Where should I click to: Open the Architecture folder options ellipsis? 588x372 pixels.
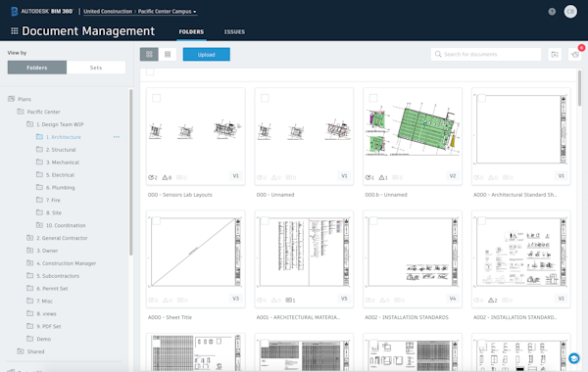(117, 137)
